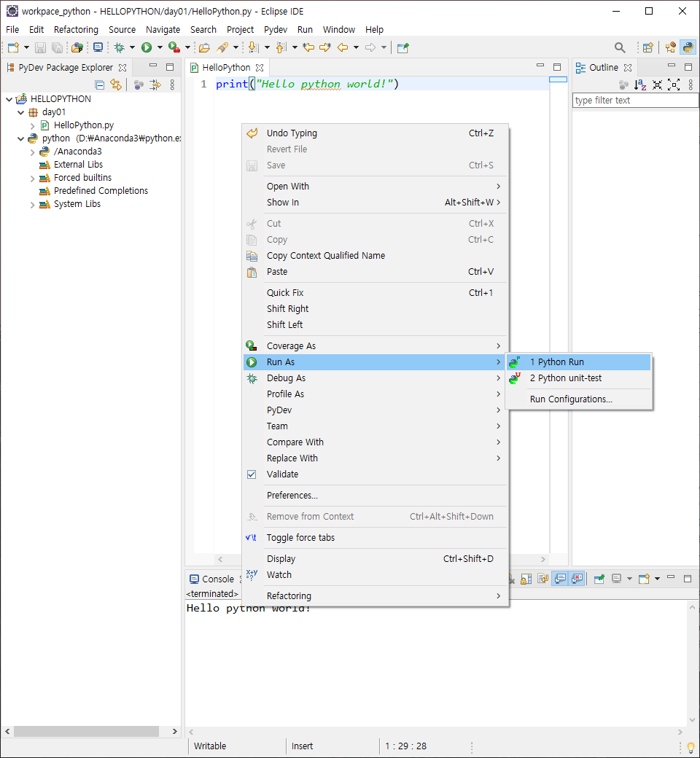Screen dimensions: 700x758
Task: Expand the /Anaconda3 tree node
Action: tap(32, 152)
